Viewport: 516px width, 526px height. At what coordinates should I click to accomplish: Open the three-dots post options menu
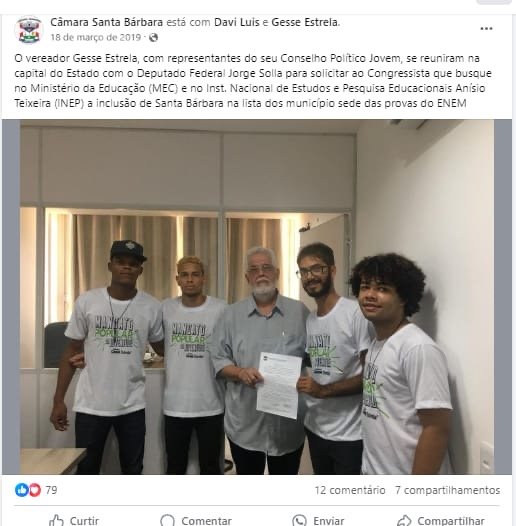tap(486, 29)
